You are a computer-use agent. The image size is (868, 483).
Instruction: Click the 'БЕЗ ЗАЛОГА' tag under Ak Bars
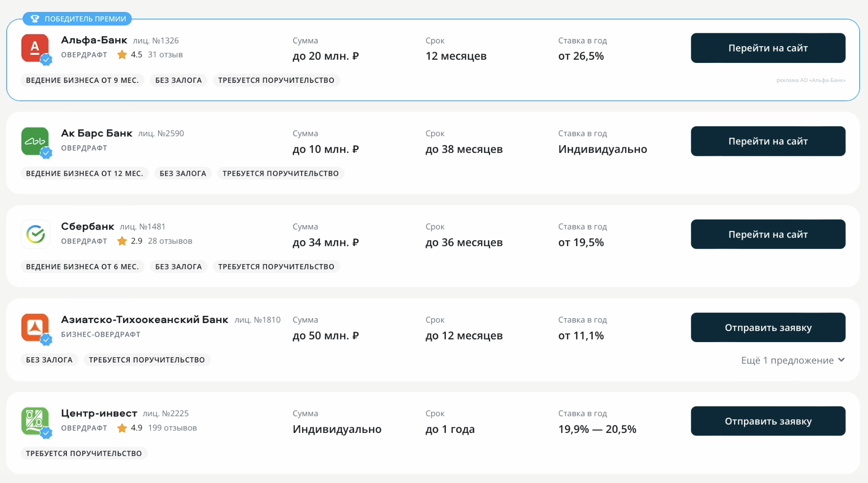coord(183,173)
